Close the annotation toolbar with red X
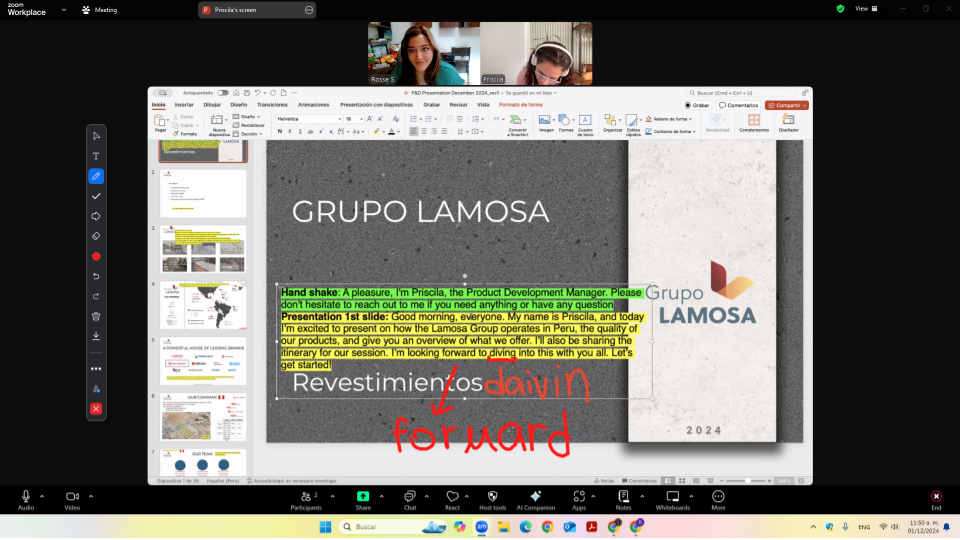The width and height of the screenshot is (960, 540). (96, 409)
